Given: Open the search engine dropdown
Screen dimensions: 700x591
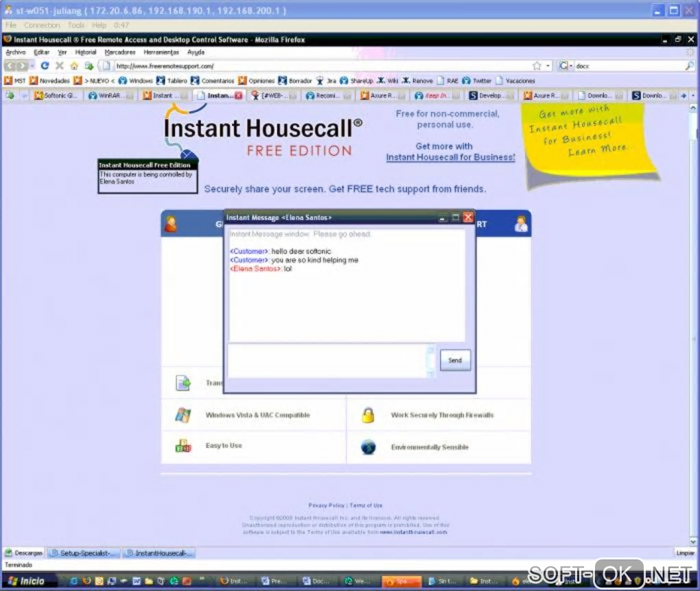Looking at the screenshot, I should [566, 66].
